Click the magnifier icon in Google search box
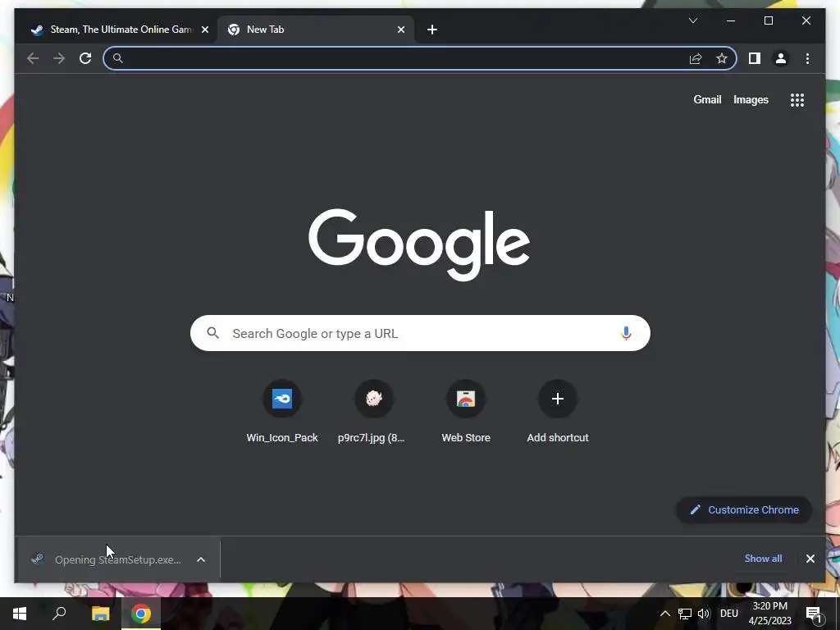840x630 pixels. tap(212, 333)
